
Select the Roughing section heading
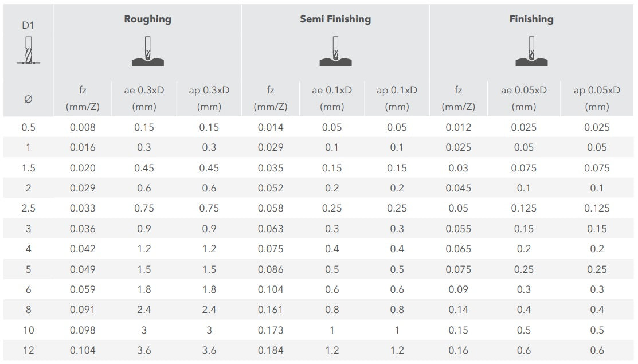tap(147, 19)
